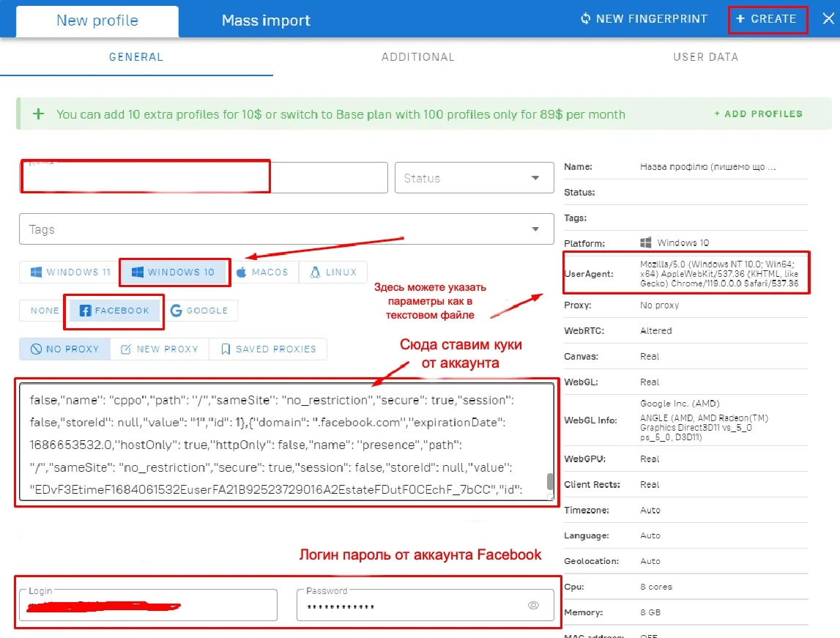
Task: Switch to the Mass import tab
Action: [x=266, y=21]
